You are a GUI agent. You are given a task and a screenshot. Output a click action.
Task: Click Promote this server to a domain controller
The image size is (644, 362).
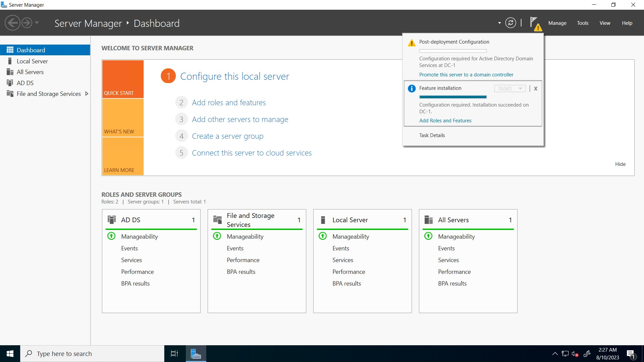[x=466, y=74]
